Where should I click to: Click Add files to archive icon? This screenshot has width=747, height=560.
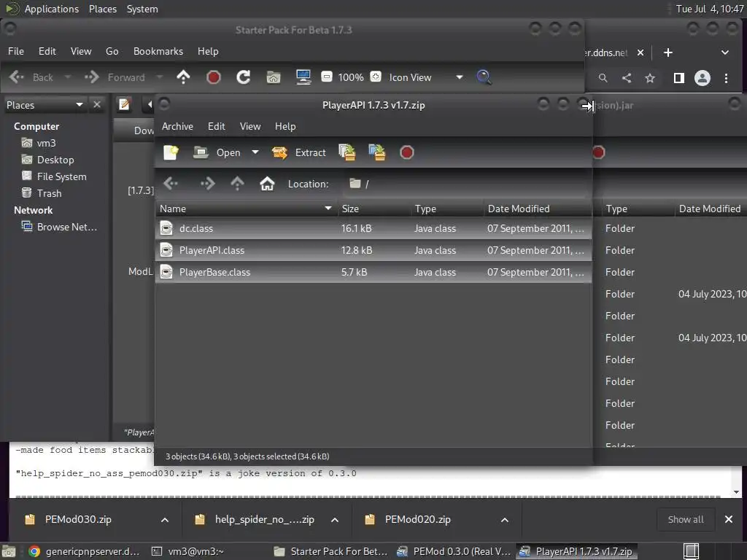[x=347, y=152]
